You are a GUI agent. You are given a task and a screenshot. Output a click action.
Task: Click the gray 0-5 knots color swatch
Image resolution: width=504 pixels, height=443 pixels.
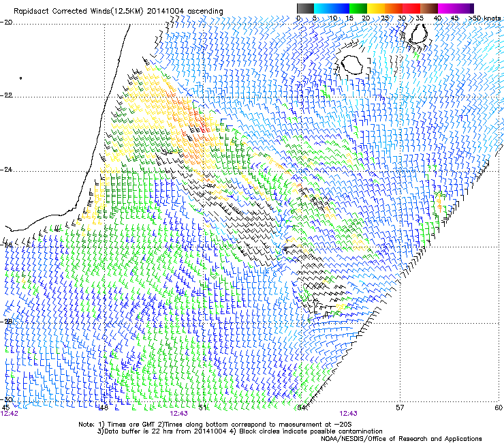tap(305, 8)
